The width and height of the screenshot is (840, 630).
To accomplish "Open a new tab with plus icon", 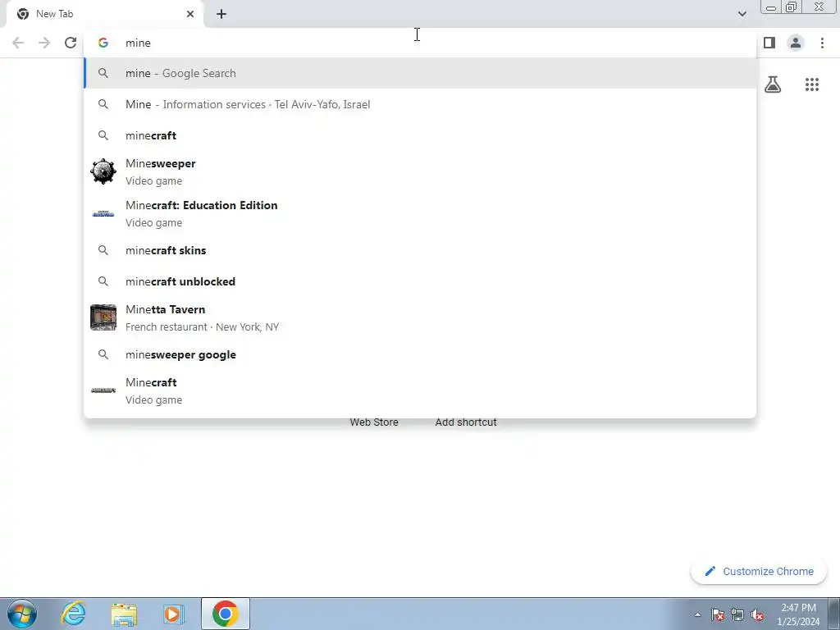I will 221,14.
